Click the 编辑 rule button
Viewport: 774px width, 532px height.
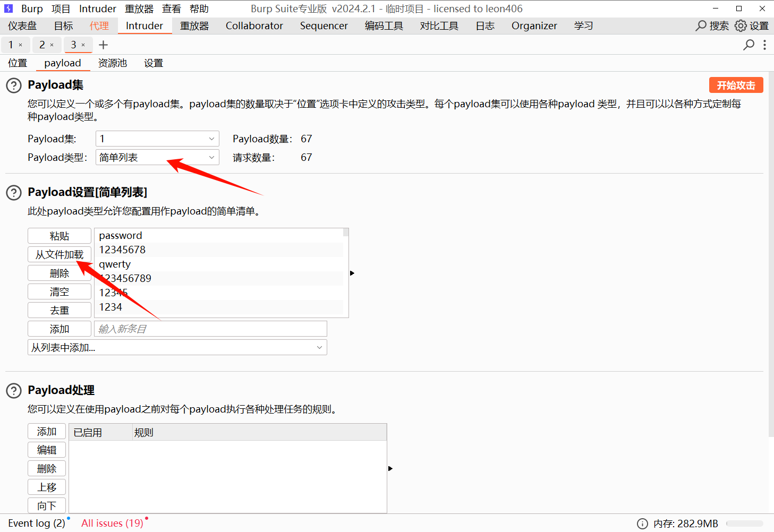(x=47, y=450)
